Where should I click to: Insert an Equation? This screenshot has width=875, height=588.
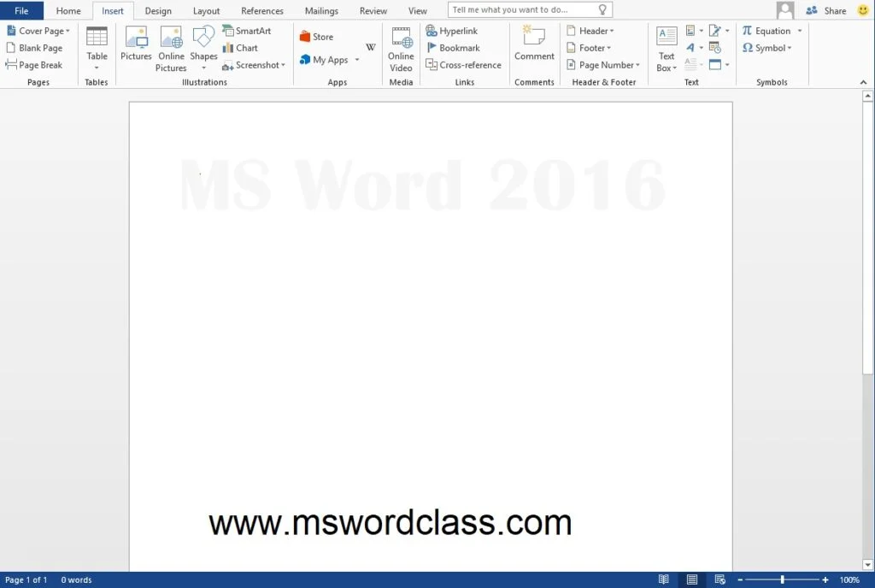pos(766,31)
